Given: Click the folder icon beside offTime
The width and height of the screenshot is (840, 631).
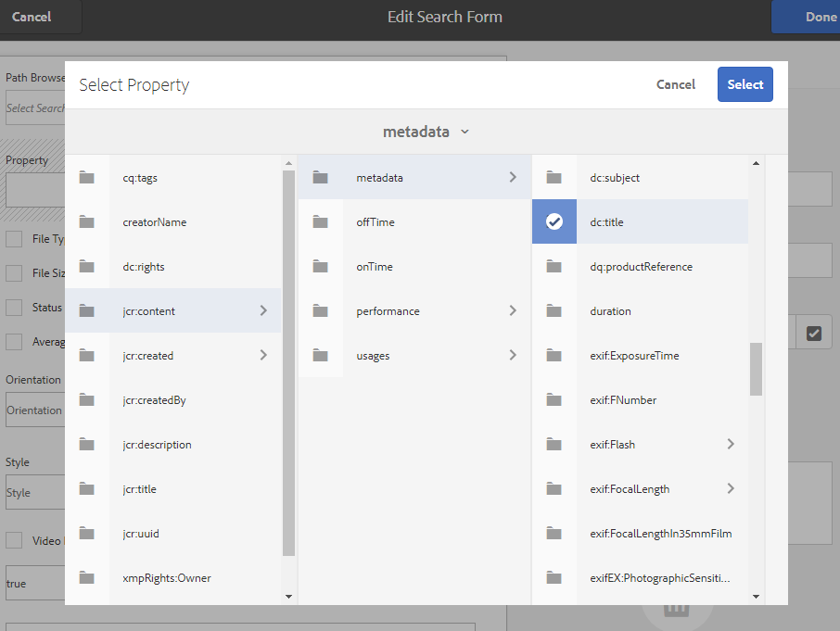Looking at the screenshot, I should point(321,222).
